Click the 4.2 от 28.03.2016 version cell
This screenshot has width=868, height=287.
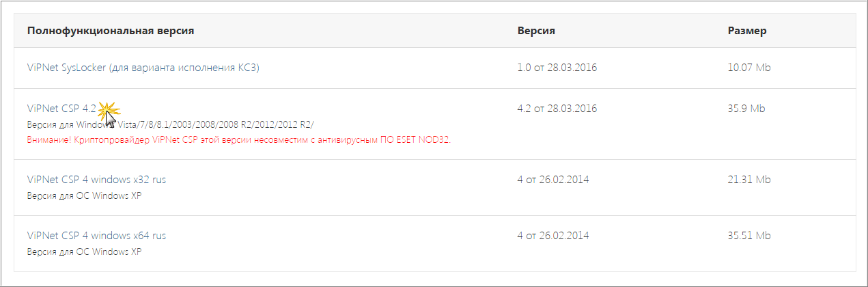(x=557, y=109)
